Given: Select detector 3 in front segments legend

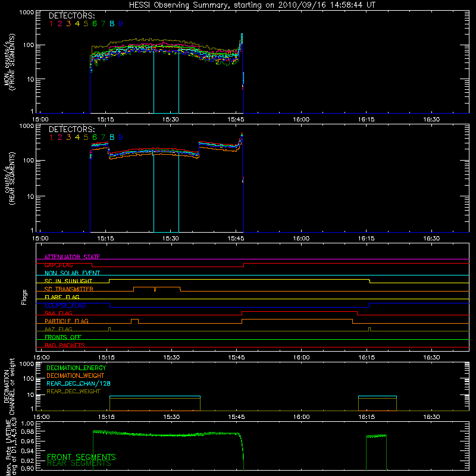Looking at the screenshot, I should coord(68,24).
